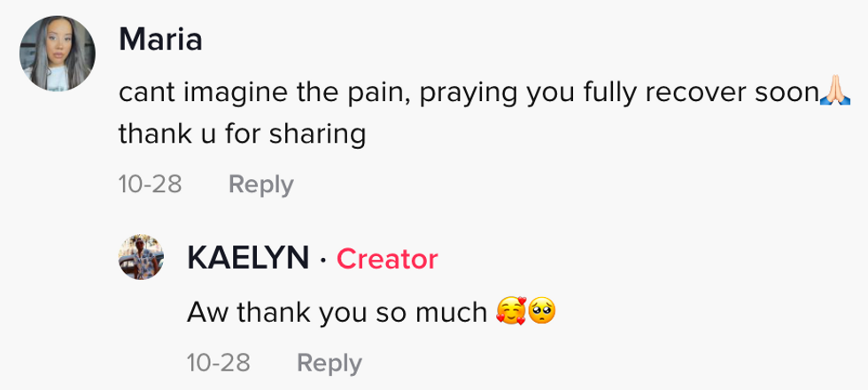The image size is (868, 390).
Task: Reply to KAELYN's creator comment
Action: (329, 363)
